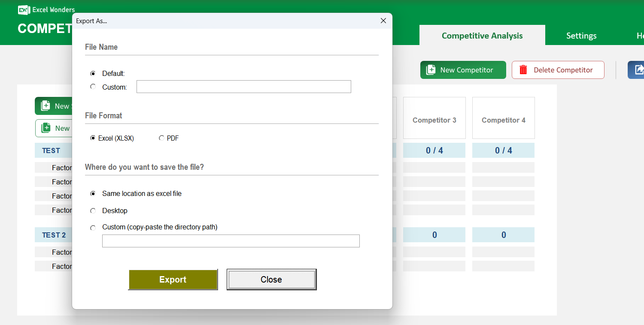Choose "Same location as excel file"
644x325 pixels.
[93, 193]
